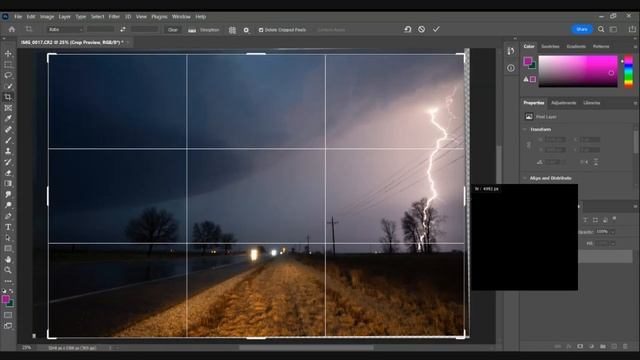Click the toolbar foreground color swatch
Viewport: 640px width, 360px height.
[6, 300]
